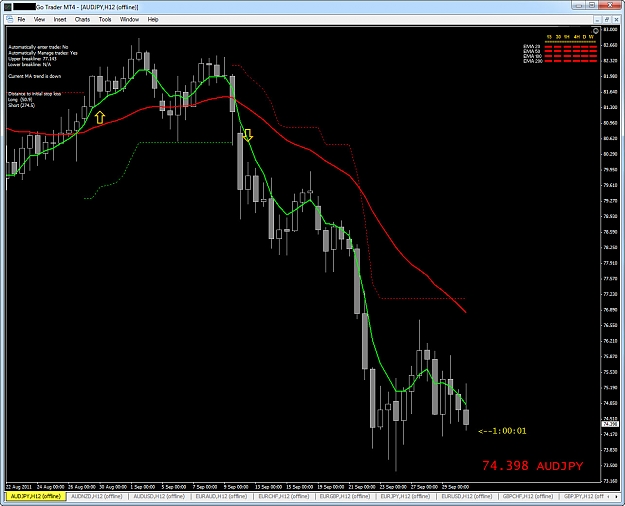Select the AUDJPY,H12 chart tab
Screen dimensions: 625x506
pyautogui.click(x=36, y=496)
